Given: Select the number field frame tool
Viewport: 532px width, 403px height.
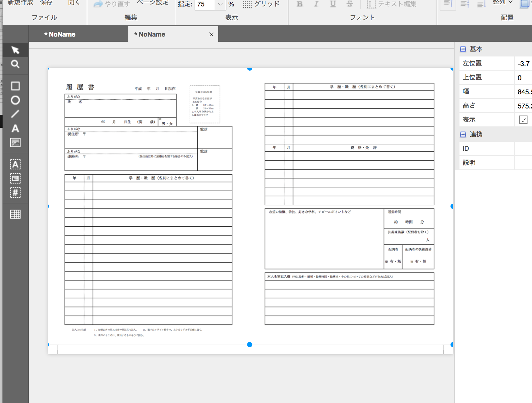Looking at the screenshot, I should click(x=15, y=193).
